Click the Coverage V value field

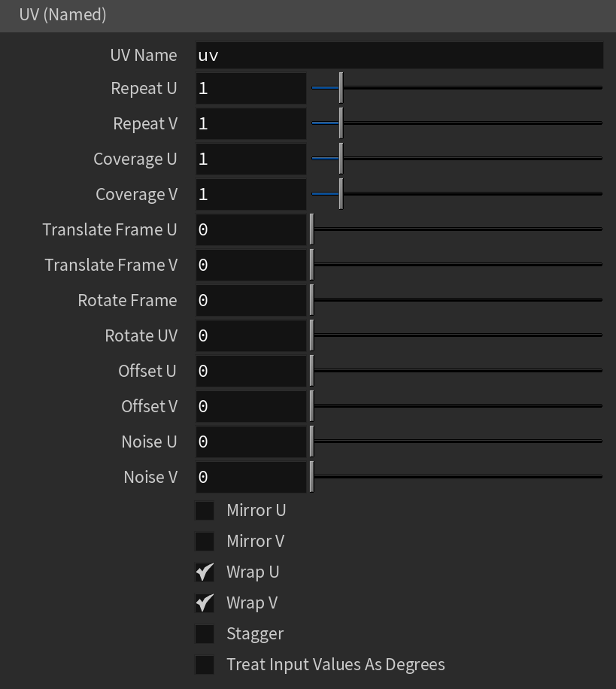251,194
